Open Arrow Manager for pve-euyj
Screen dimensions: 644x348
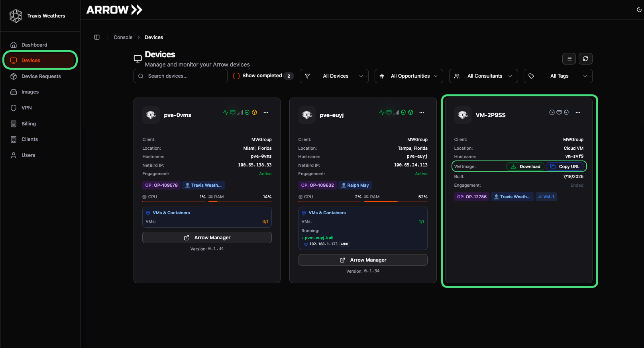point(363,260)
